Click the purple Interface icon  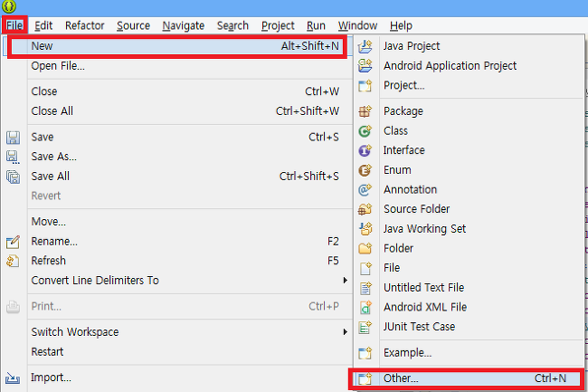click(365, 150)
